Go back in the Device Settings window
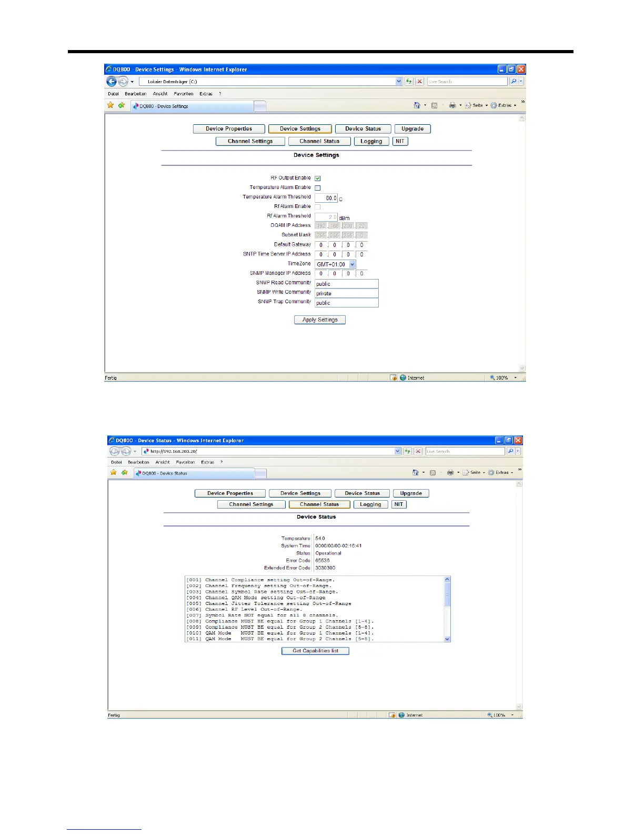The width and height of the screenshot is (644, 834). (x=112, y=82)
